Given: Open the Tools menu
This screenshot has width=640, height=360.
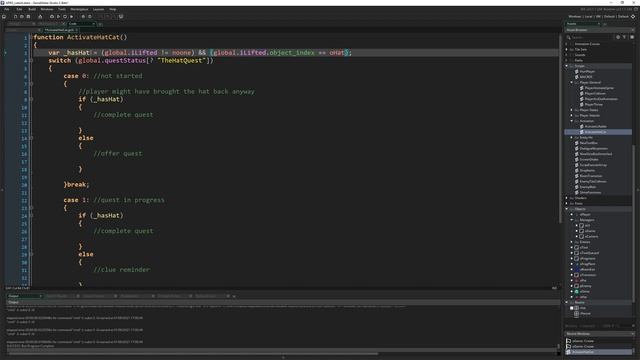Looking at the screenshot, I should [x=62, y=9].
